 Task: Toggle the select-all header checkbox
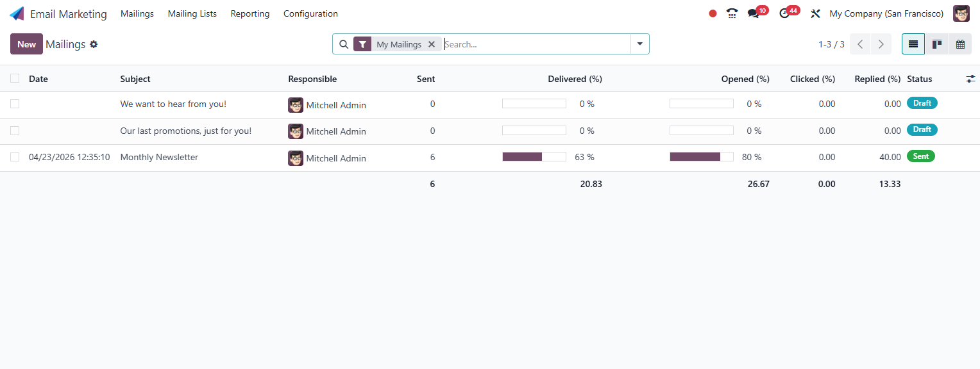coord(15,78)
